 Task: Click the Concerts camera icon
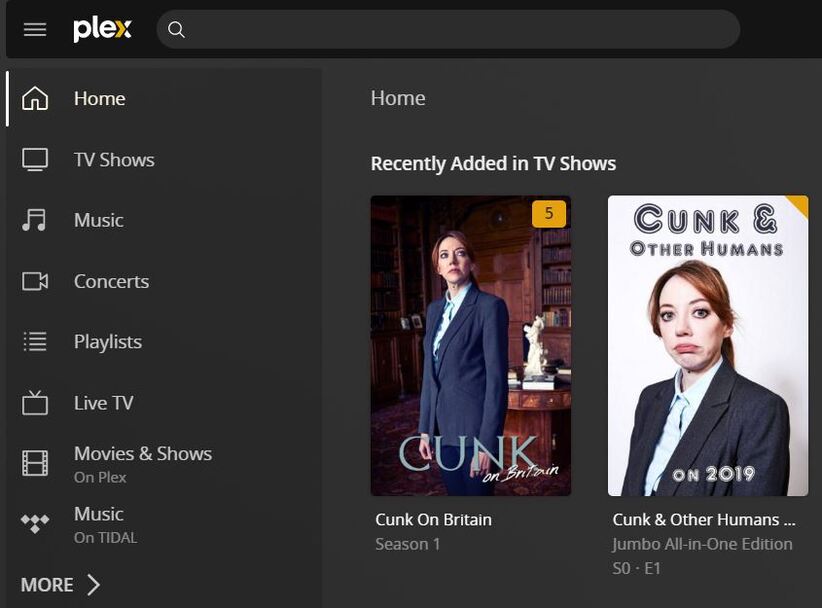(35, 281)
